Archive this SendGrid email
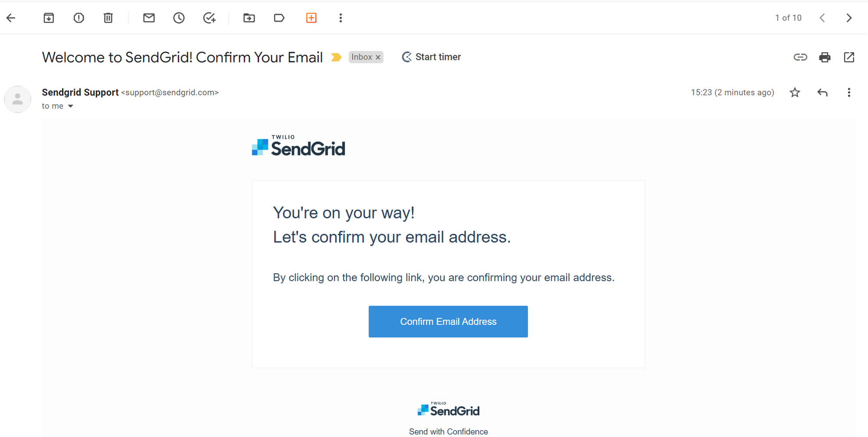Viewport: 868px width, 437px height. (x=49, y=18)
